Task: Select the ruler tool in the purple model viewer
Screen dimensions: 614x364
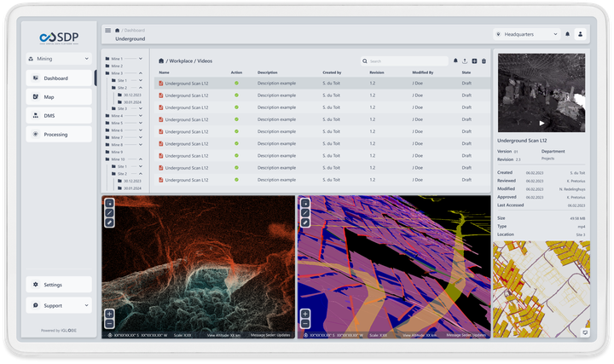Action: point(305,222)
